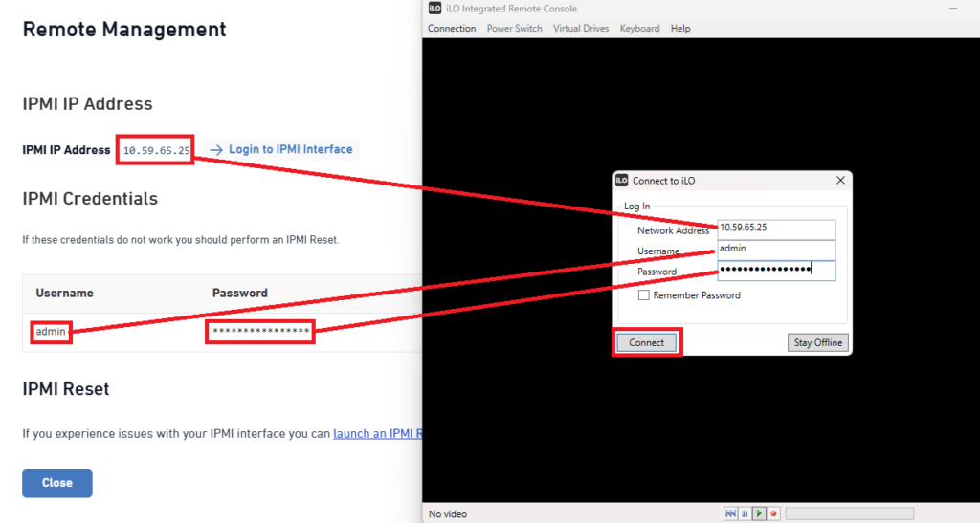
Task: Open the Keyboard menu
Action: 639,29
